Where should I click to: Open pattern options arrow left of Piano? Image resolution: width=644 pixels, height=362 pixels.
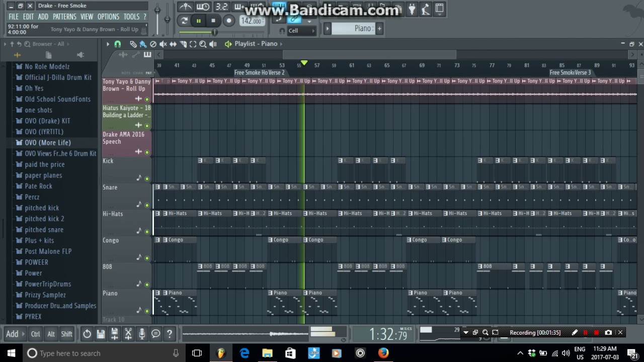tap(328, 28)
